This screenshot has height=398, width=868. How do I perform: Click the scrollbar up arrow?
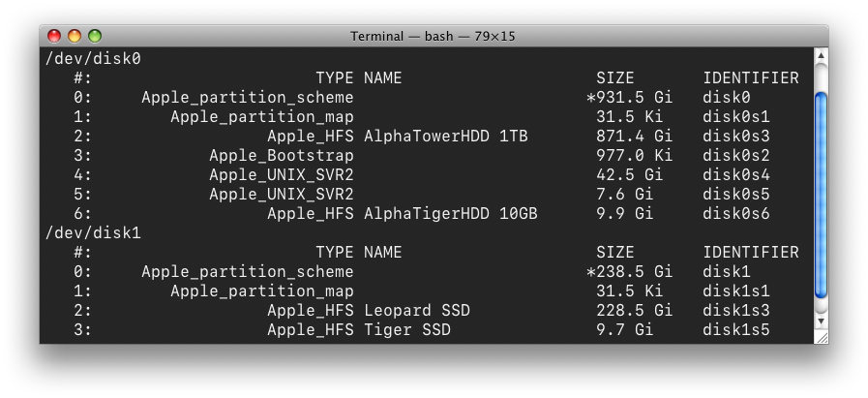[821, 55]
